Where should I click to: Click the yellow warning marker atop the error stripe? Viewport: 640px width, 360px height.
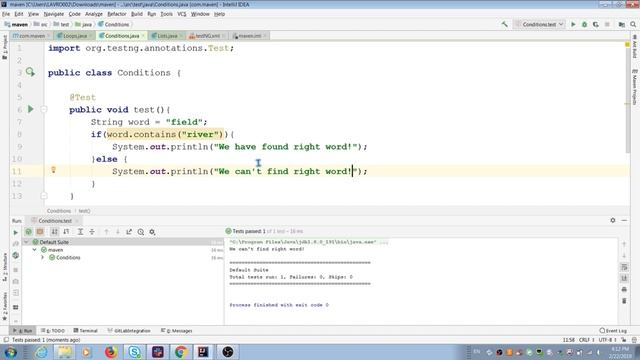(627, 44)
